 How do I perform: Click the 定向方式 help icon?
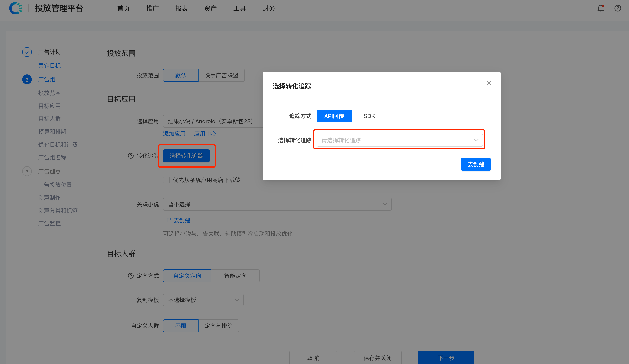coord(131,276)
